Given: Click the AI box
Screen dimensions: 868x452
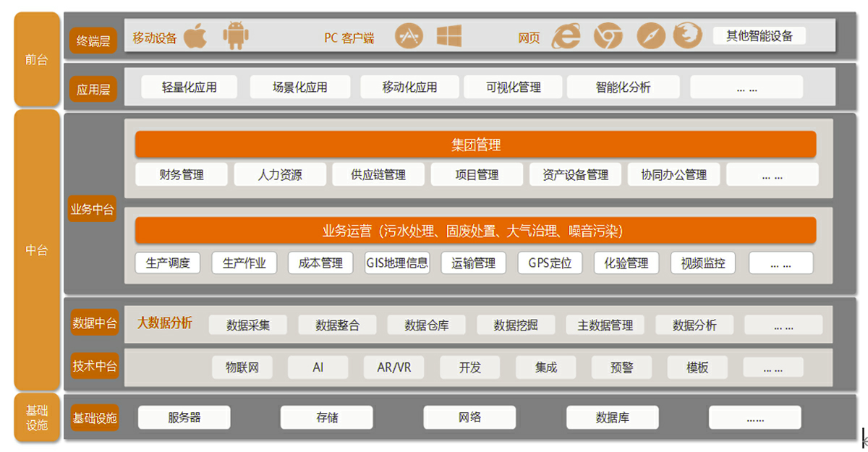Looking at the screenshot, I should pyautogui.click(x=318, y=367).
